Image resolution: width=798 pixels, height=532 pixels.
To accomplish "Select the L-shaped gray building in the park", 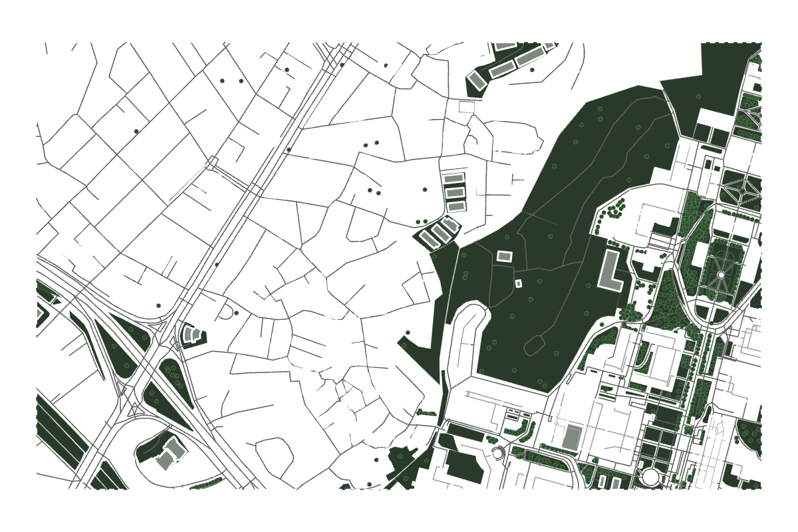I will click(609, 271).
